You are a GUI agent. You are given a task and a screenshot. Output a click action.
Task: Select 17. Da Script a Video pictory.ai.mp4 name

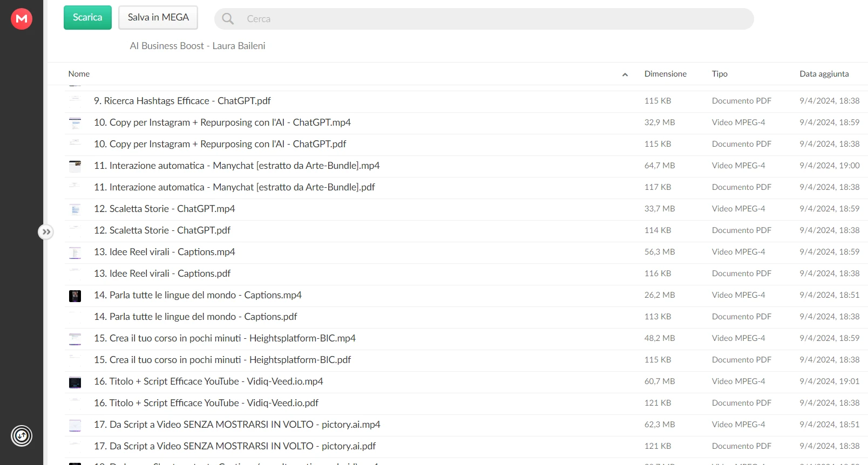[237, 425]
